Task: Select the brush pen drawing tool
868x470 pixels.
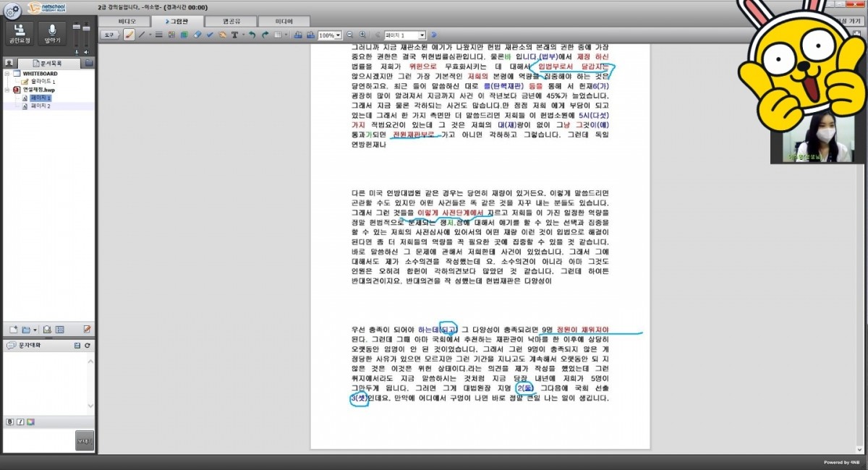Action: pyautogui.click(x=129, y=35)
